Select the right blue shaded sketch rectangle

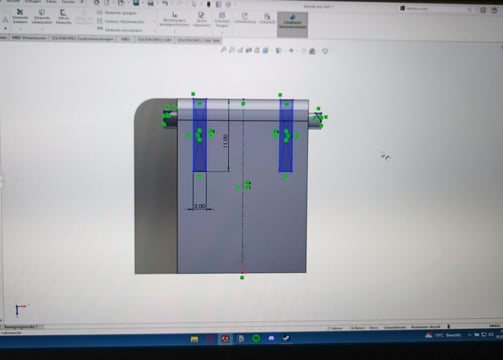click(286, 135)
